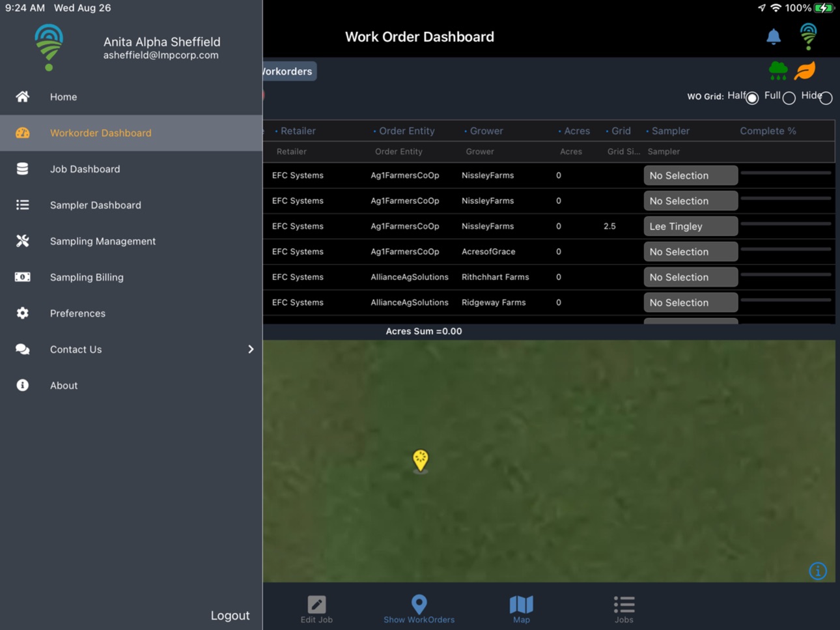Open Sampler dropdown for AcresofGrace row
Screen dimensions: 840x630
click(690, 251)
